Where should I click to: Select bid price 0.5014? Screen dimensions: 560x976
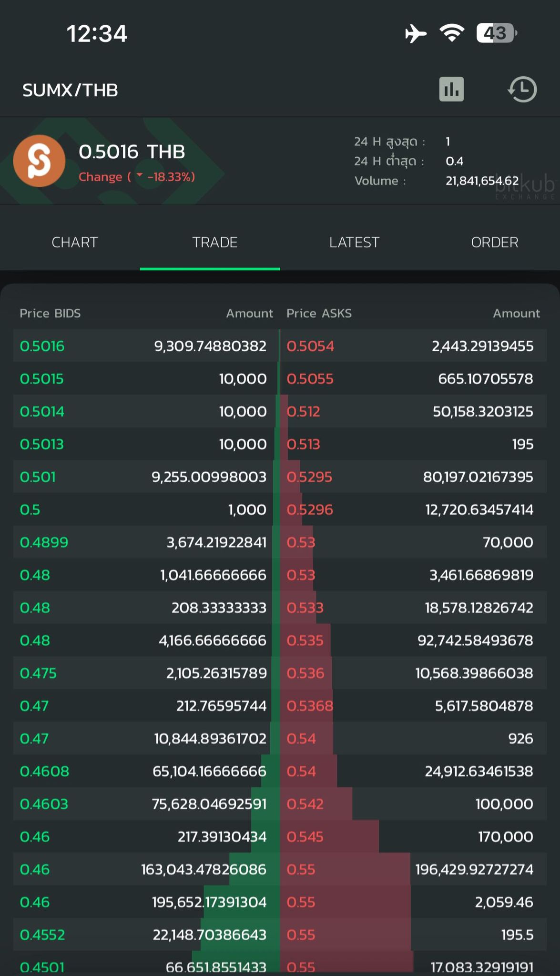tap(42, 411)
